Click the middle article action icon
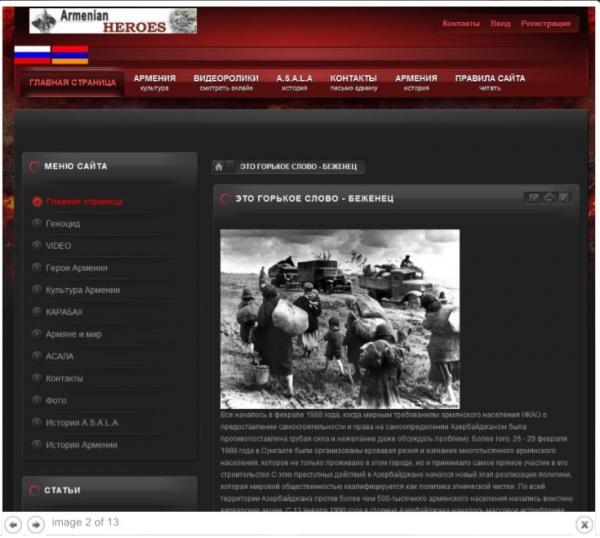Screen dimensions: 600x538 pyautogui.click(x=549, y=197)
